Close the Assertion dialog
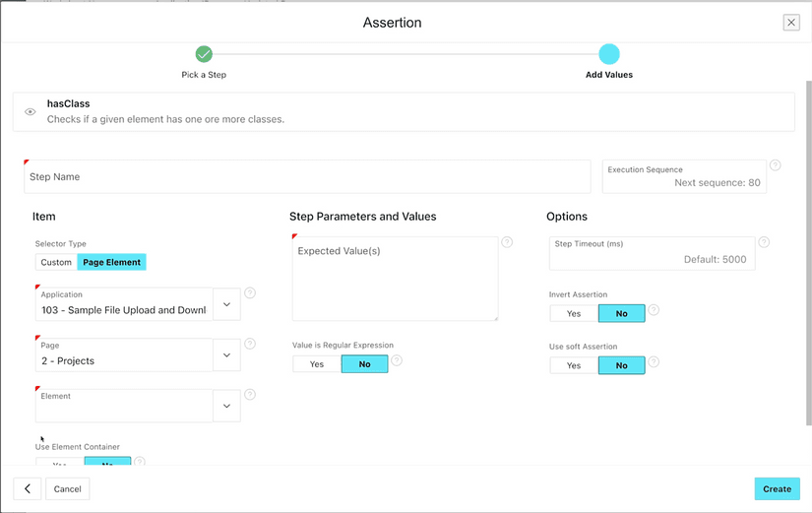The height and width of the screenshot is (513, 812). [790, 23]
